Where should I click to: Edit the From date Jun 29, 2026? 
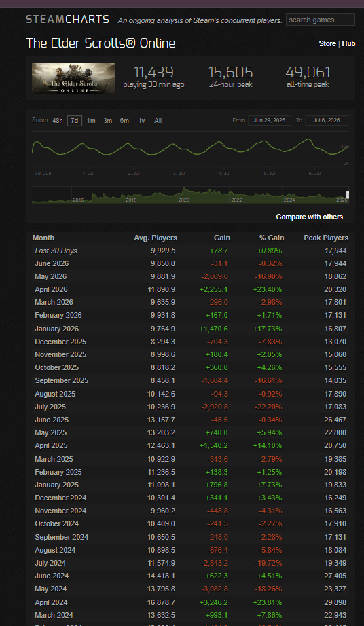click(270, 121)
